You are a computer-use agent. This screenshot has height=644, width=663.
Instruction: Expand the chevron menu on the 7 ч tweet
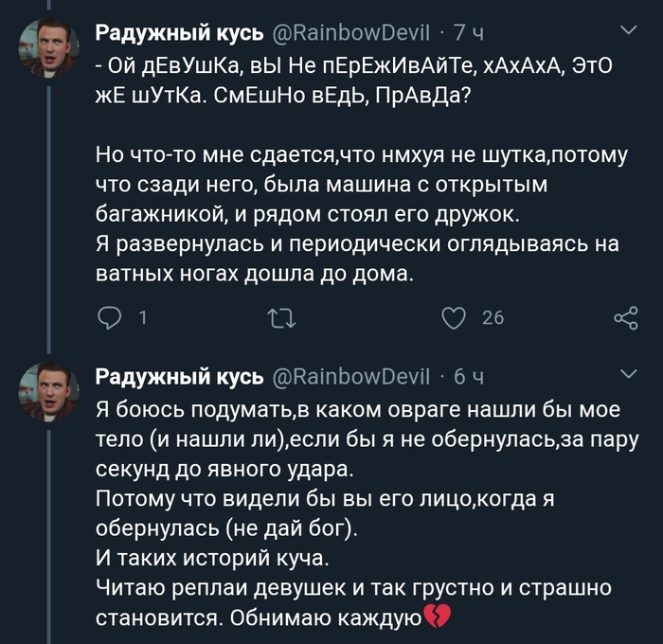(627, 32)
